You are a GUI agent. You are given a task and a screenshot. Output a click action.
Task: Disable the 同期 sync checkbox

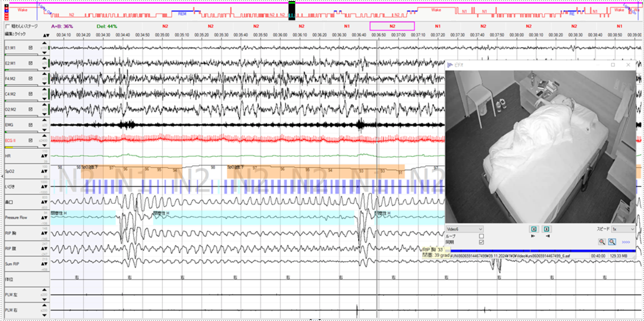click(481, 242)
